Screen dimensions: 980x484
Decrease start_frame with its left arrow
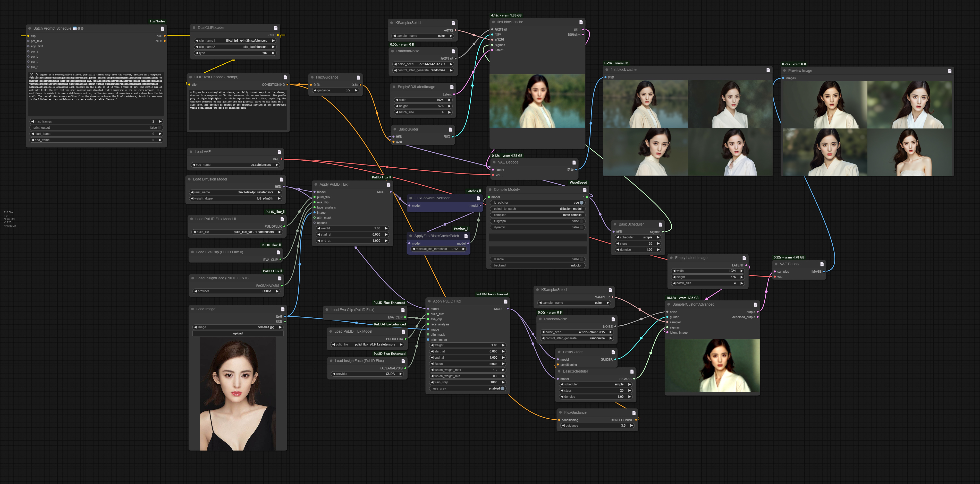[x=33, y=134]
